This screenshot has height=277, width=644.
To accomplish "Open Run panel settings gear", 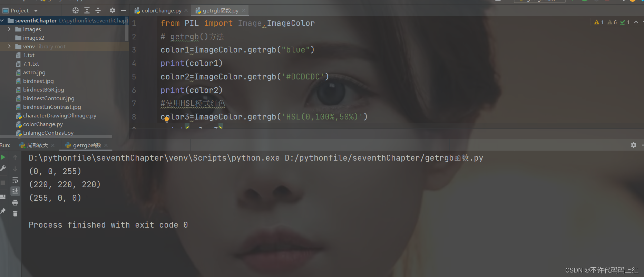I will tap(634, 145).
